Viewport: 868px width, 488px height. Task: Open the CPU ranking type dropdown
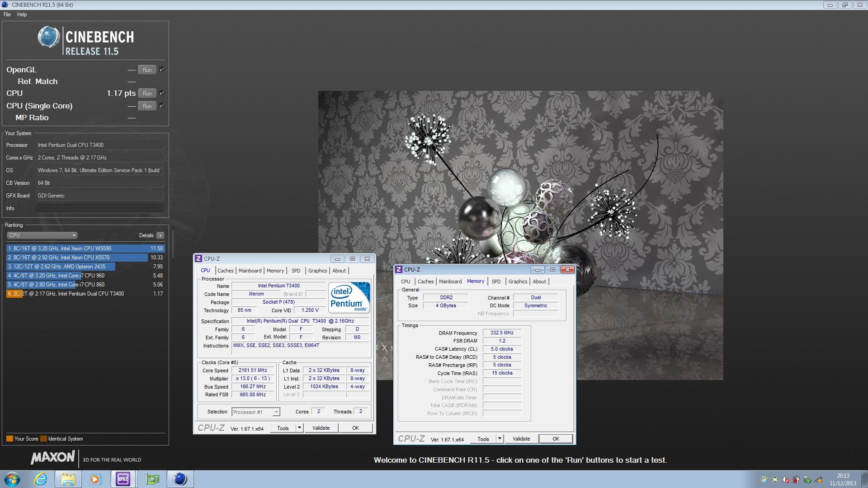pyautogui.click(x=42, y=235)
